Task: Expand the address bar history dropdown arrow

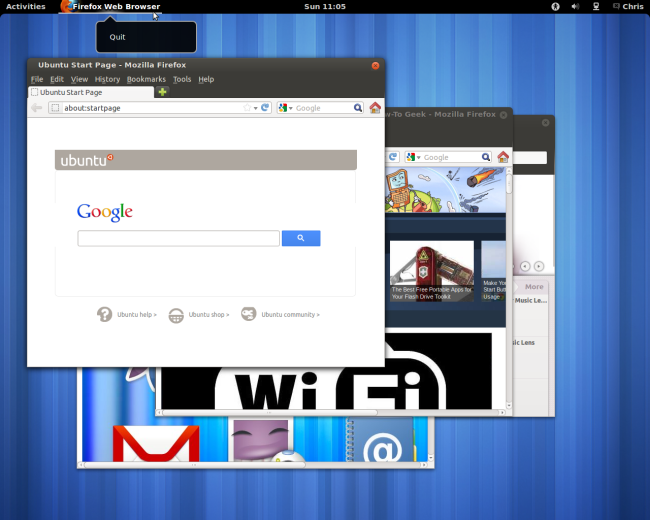Action: click(256, 108)
